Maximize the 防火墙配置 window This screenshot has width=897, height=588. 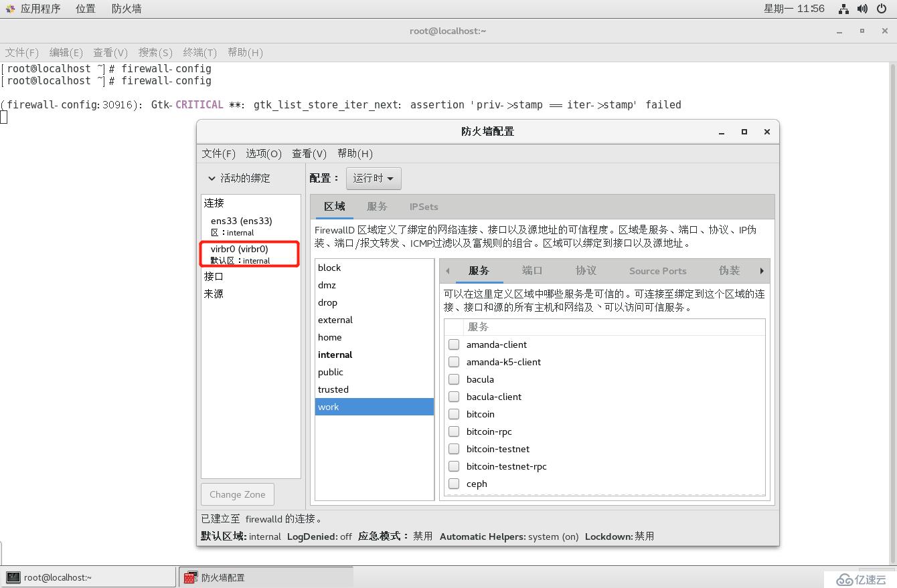point(744,132)
